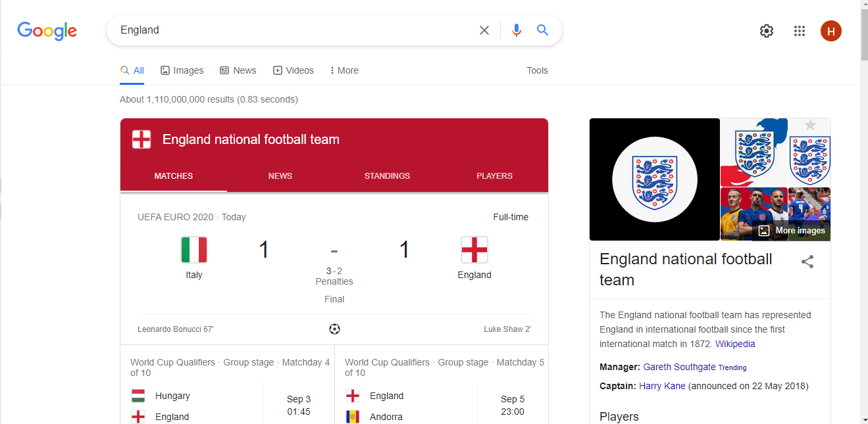Click the Andorra flag icon
This screenshot has height=424, width=868.
pyautogui.click(x=353, y=417)
